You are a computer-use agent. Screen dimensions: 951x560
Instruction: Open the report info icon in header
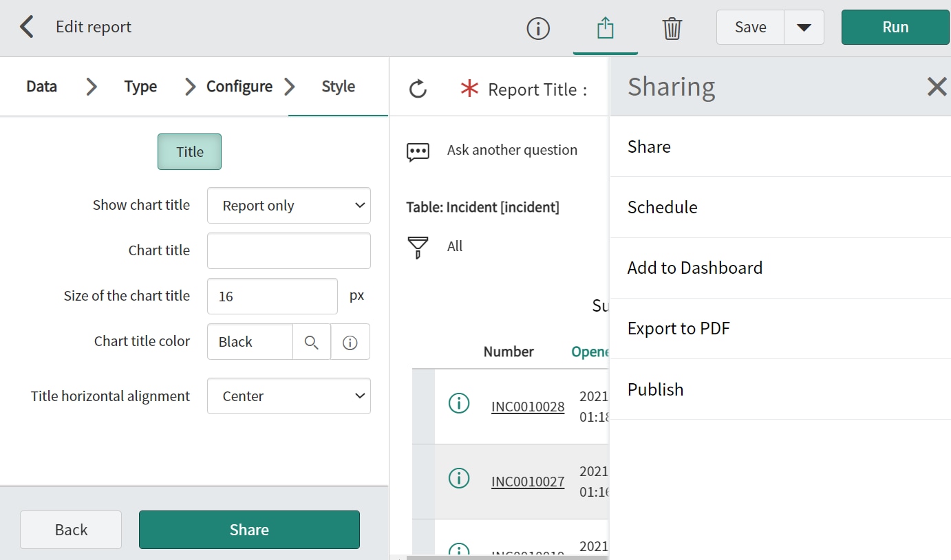coord(538,28)
